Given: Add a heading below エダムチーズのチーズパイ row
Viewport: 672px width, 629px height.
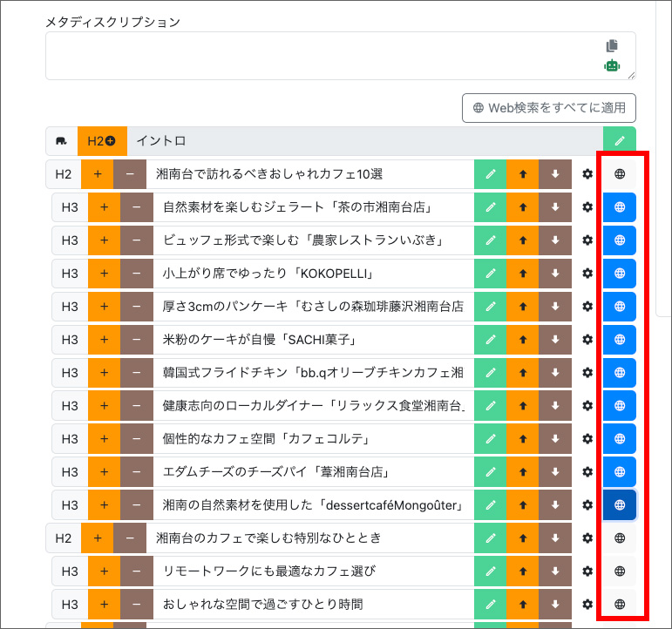Looking at the screenshot, I should pos(104,472).
